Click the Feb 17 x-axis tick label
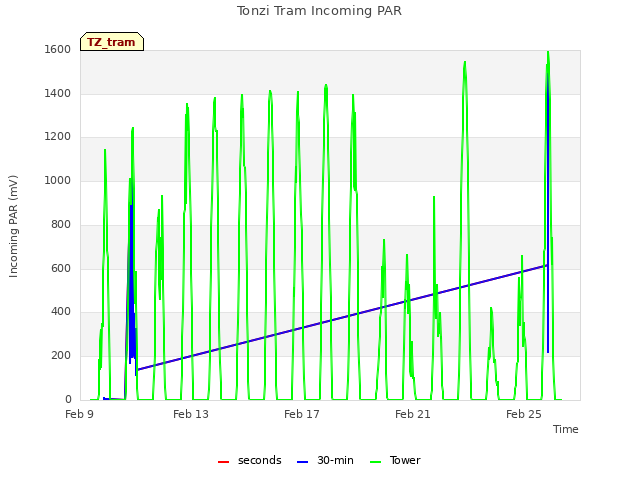This screenshot has width=640, height=480. 302,414
